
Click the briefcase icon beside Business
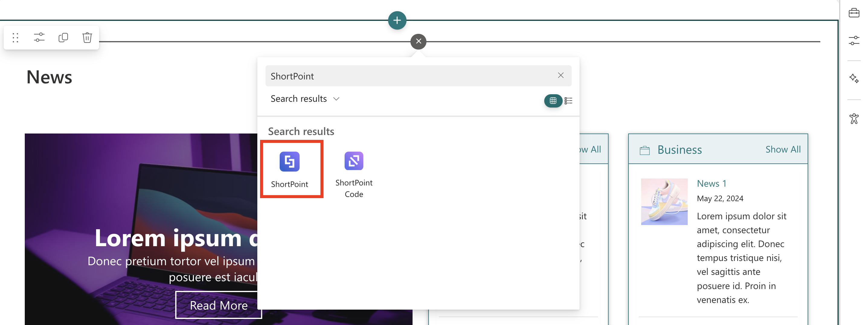pos(644,150)
